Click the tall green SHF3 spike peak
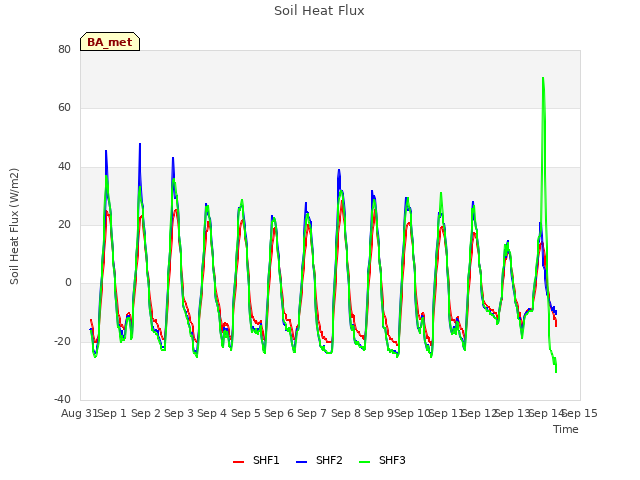 [x=543, y=78]
